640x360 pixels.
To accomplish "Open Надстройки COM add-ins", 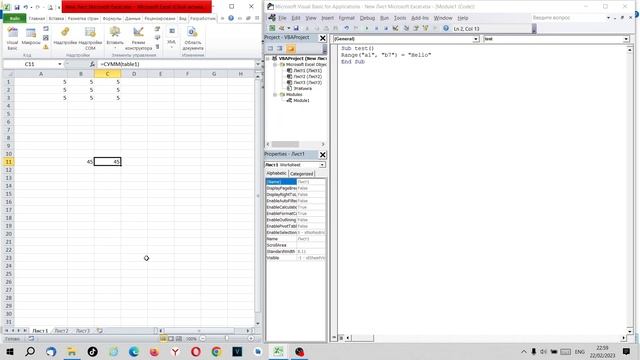I will [90, 38].
